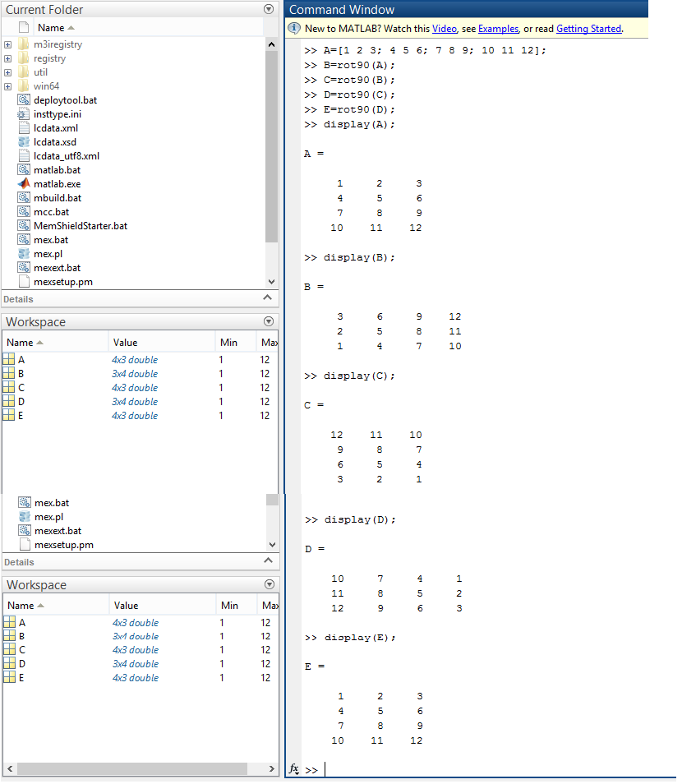Image resolution: width=682 pixels, height=784 pixels.
Task: Click the info icon in the Command Window banner
Action: pos(294,29)
